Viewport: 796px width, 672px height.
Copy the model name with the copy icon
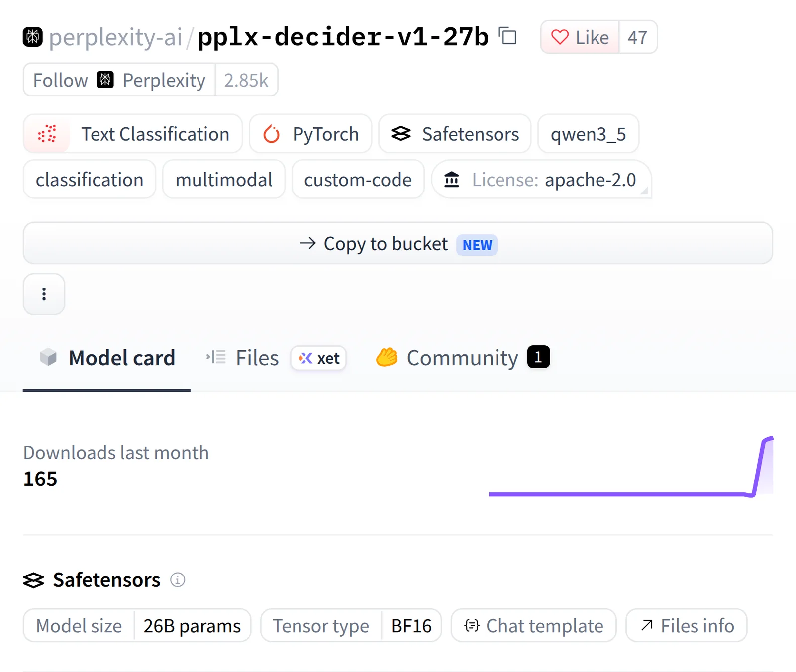click(x=508, y=36)
